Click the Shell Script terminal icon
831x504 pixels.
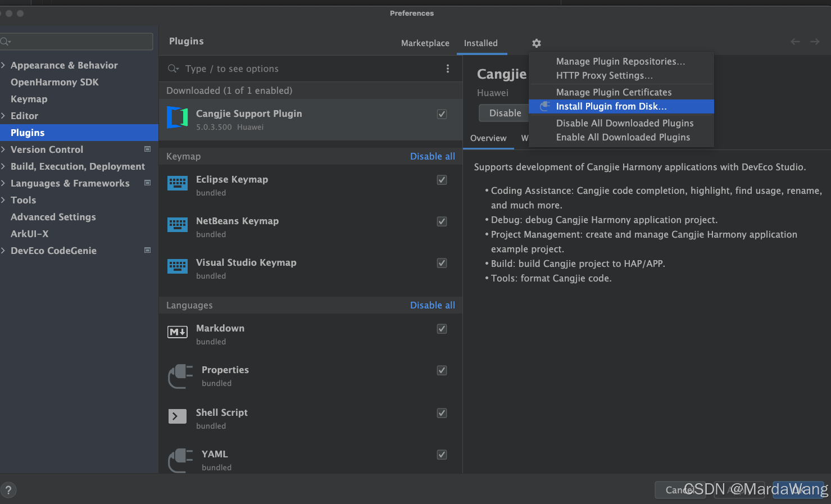pos(178,416)
